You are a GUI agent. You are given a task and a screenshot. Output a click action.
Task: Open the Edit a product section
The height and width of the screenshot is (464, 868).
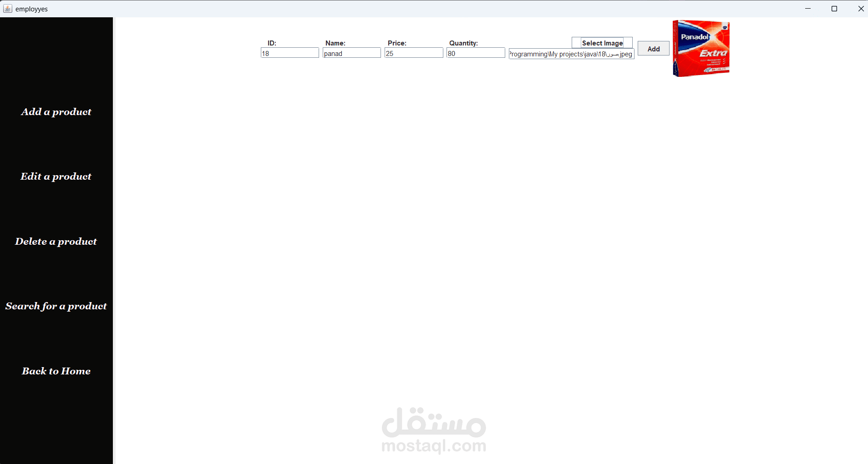pyautogui.click(x=56, y=177)
